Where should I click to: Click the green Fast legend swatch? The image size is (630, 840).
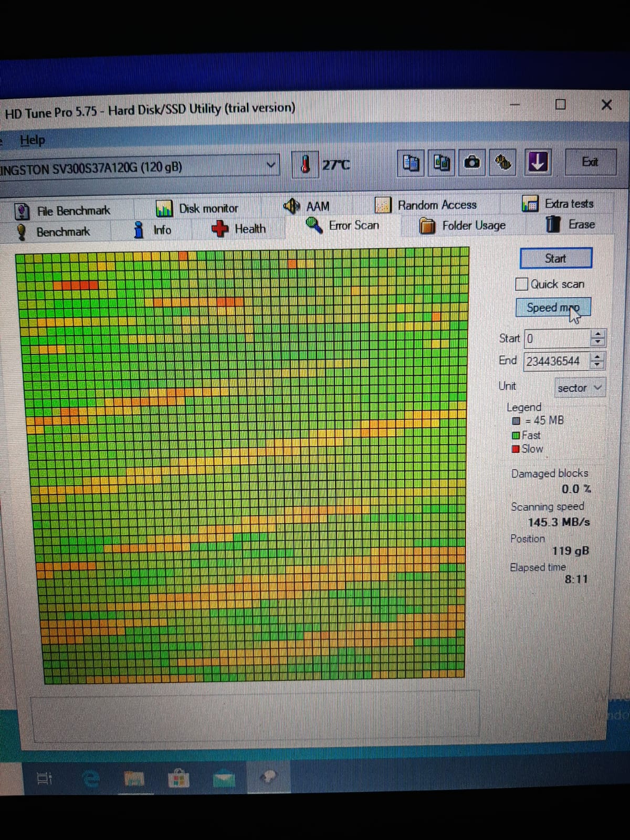[x=516, y=435]
